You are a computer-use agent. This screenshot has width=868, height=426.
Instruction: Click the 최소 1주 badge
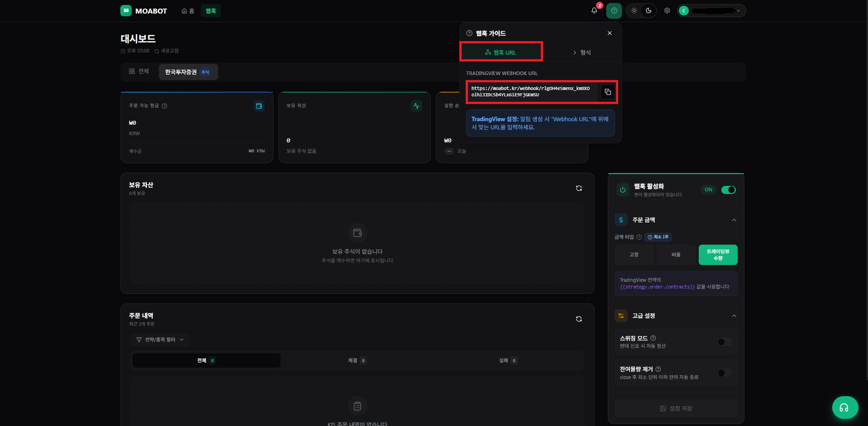click(x=658, y=237)
